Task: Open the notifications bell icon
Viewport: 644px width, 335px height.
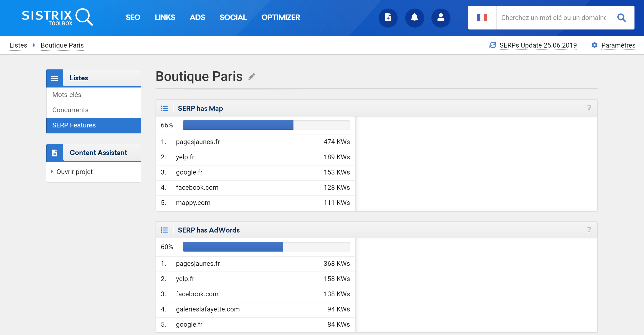Action: 415,18
